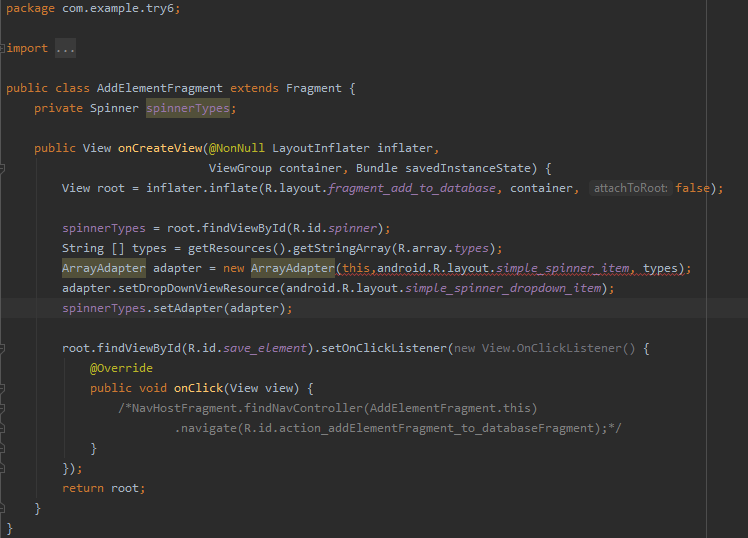Click the greyed View.OnClickListener() text
Viewport: 748px width, 538px height.
click(558, 349)
